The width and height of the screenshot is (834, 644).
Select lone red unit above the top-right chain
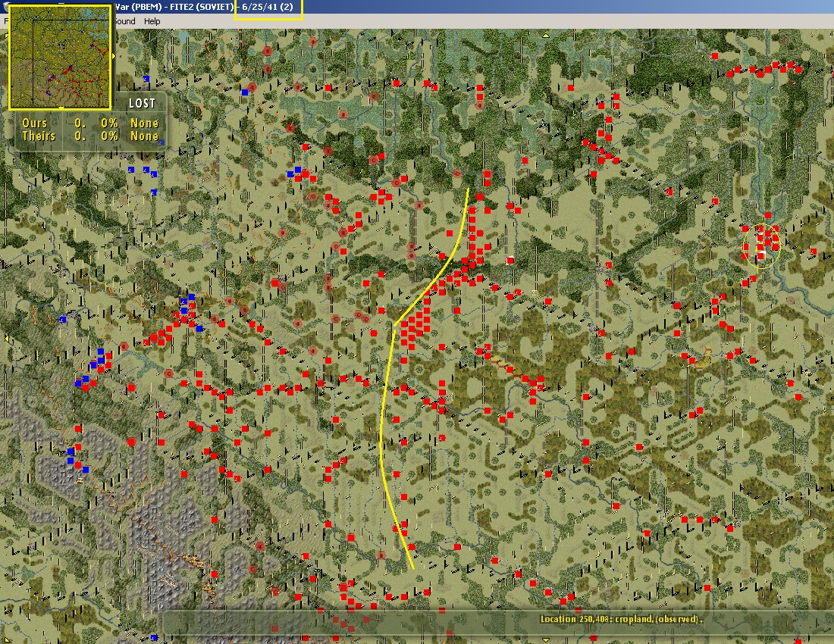pos(716,56)
